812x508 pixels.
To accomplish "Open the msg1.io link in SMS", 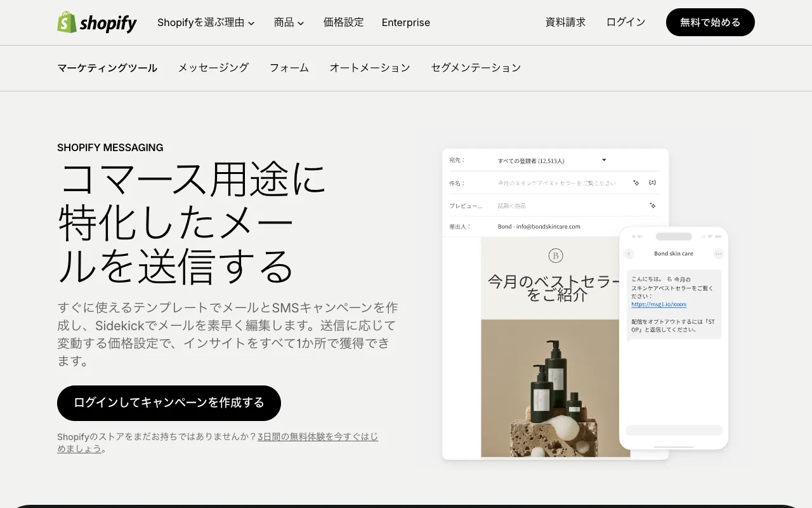I will (x=658, y=304).
